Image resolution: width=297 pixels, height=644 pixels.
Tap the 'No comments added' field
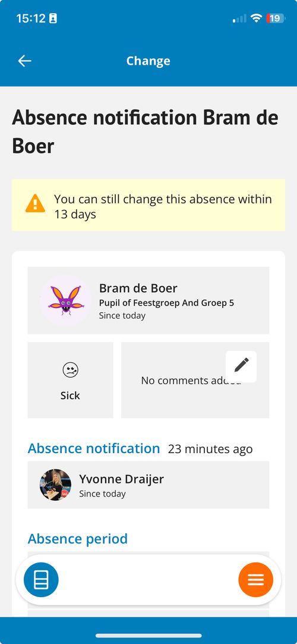click(x=195, y=380)
